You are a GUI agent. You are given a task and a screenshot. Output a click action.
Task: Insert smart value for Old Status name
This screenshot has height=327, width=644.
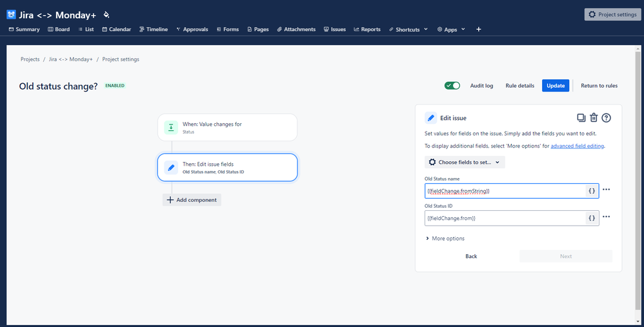(592, 191)
